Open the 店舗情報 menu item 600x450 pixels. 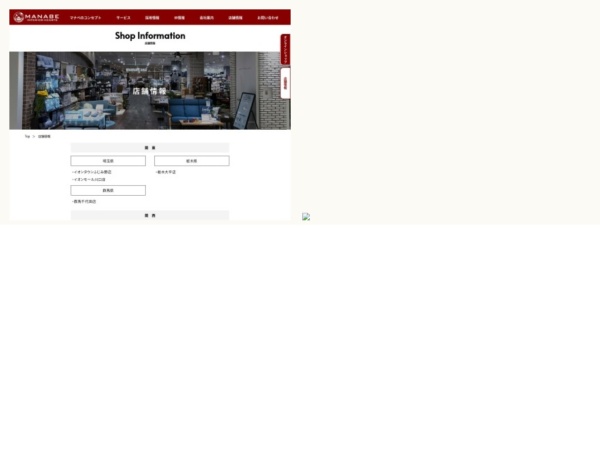(235, 18)
